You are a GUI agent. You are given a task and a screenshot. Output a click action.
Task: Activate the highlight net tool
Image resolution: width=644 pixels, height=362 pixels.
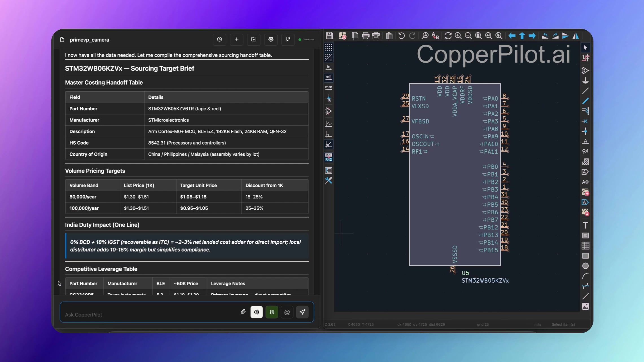coord(585,58)
